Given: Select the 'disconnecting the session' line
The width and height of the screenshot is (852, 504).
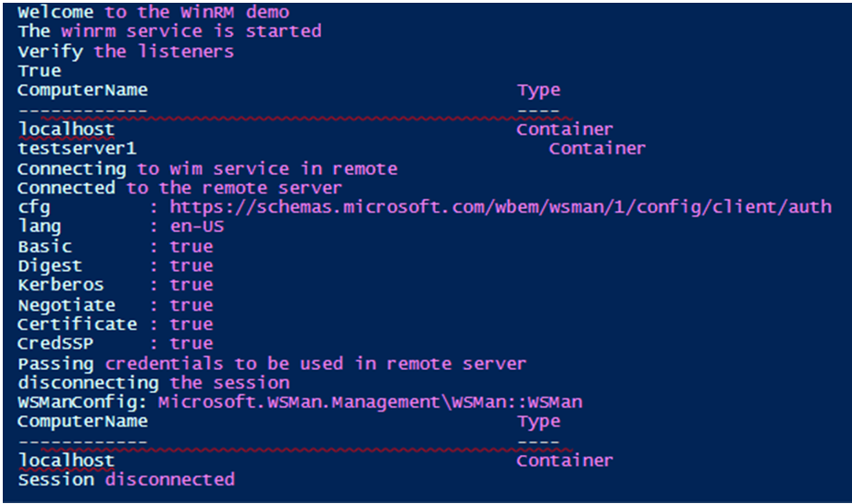Looking at the screenshot, I should tap(154, 383).
